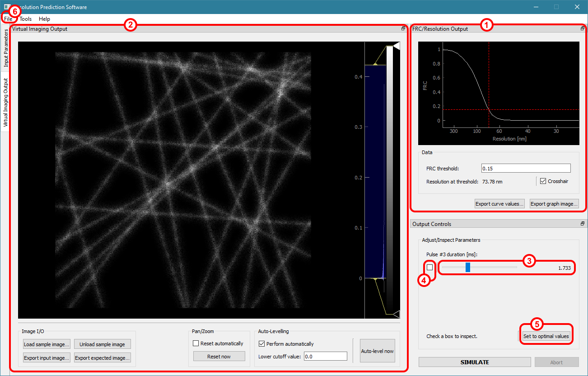Click the Pulse #3 duration slider handle
Screen dimensions: 588x376
[x=468, y=268]
